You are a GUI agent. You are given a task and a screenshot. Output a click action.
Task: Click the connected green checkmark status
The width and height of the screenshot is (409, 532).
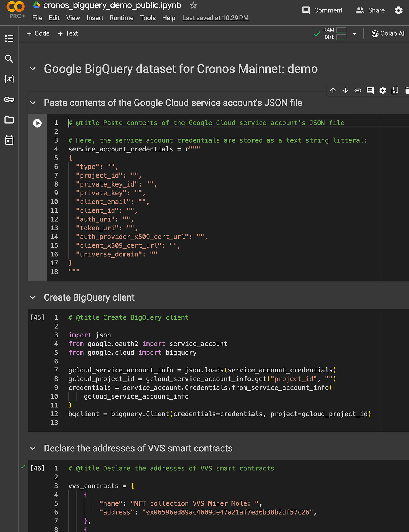tap(317, 34)
